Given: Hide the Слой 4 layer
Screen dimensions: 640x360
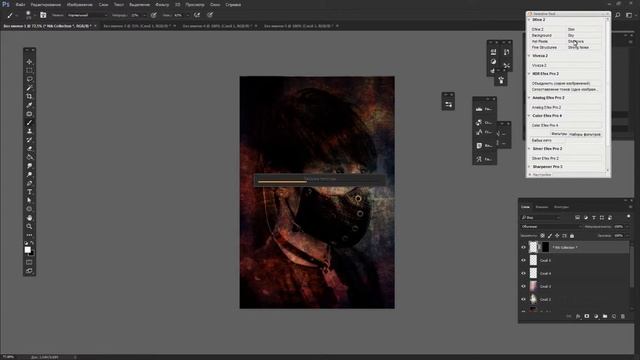Looking at the screenshot, I should tap(523, 273).
